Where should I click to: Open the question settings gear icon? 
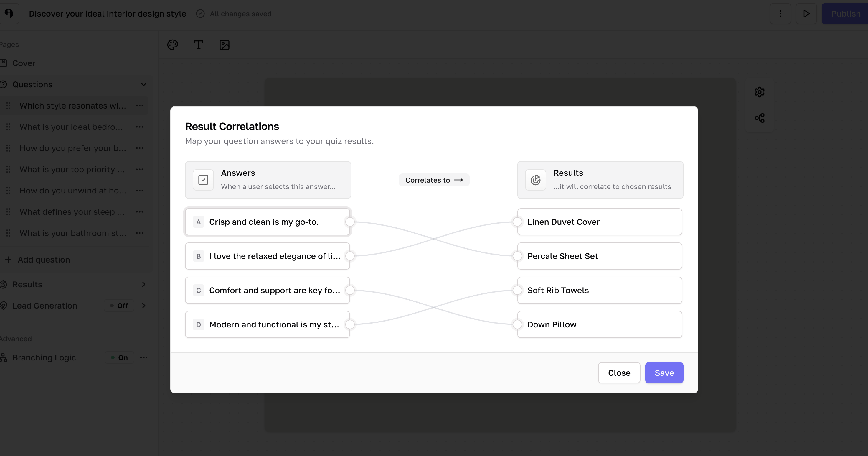(760, 92)
